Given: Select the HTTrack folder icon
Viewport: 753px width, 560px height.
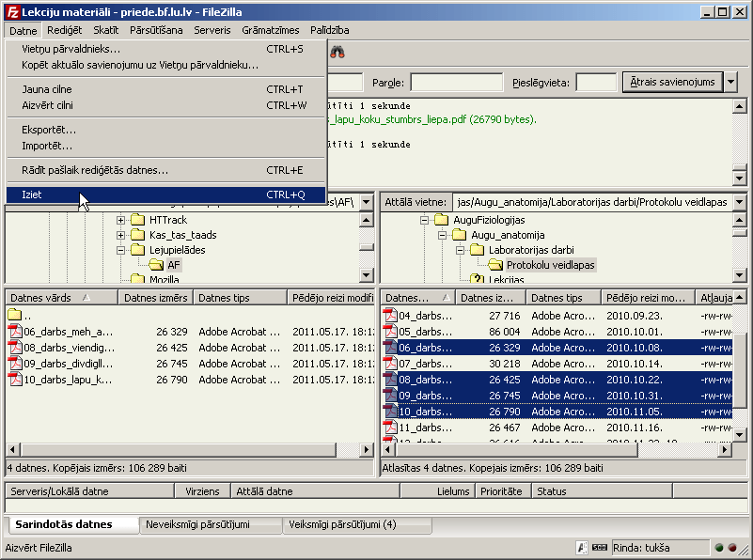Looking at the screenshot, I should coord(138,220).
